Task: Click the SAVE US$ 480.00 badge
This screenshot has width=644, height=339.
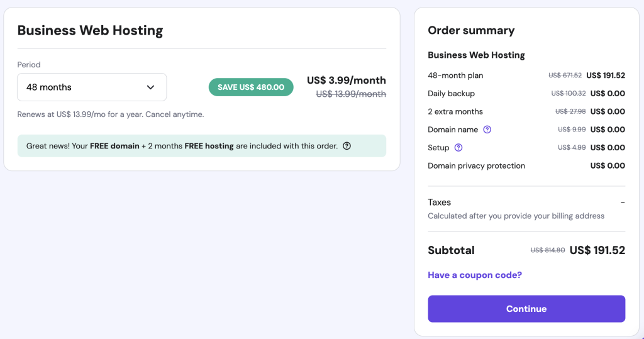Action: (251, 87)
